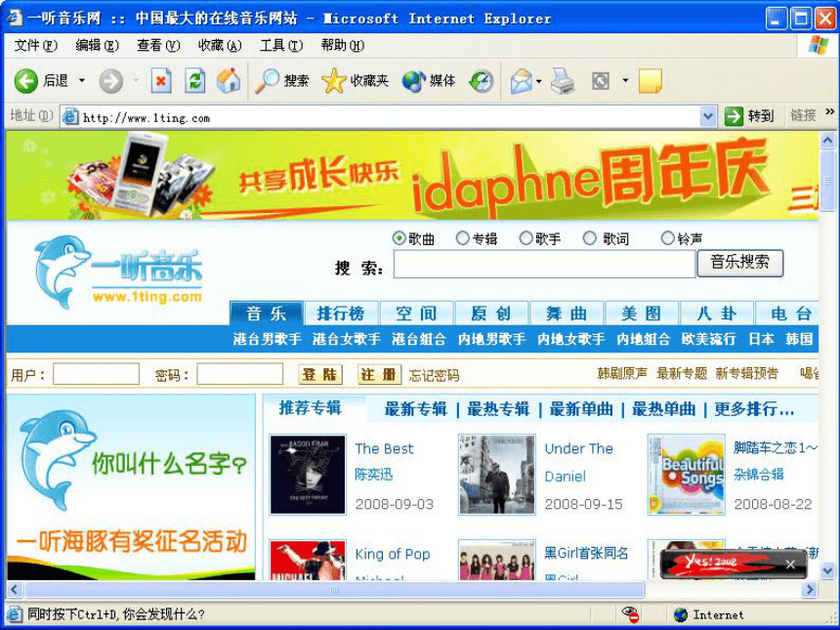Click the 注册 register button
The height and width of the screenshot is (630, 840).
[x=379, y=374]
